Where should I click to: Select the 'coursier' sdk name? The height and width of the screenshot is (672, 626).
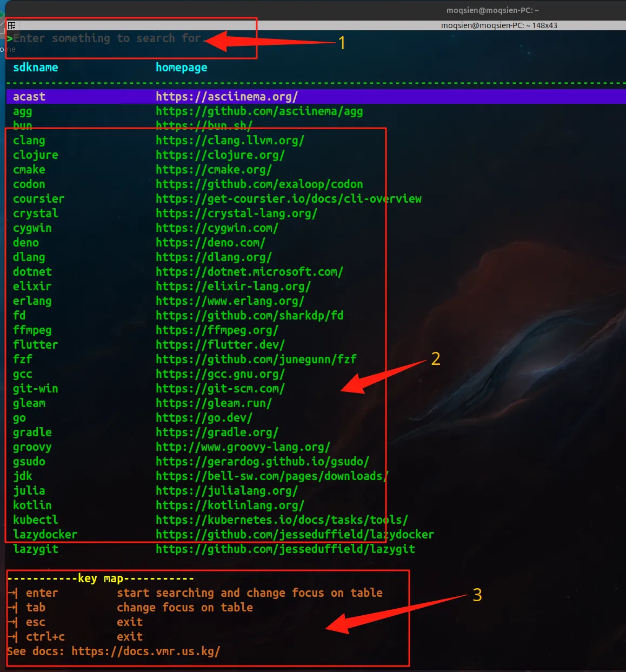pyautogui.click(x=39, y=199)
